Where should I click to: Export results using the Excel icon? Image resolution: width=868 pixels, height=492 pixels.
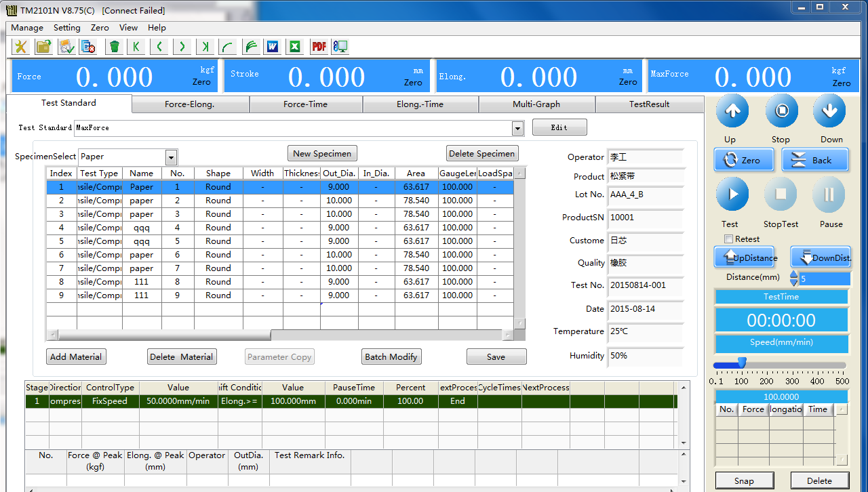[295, 46]
